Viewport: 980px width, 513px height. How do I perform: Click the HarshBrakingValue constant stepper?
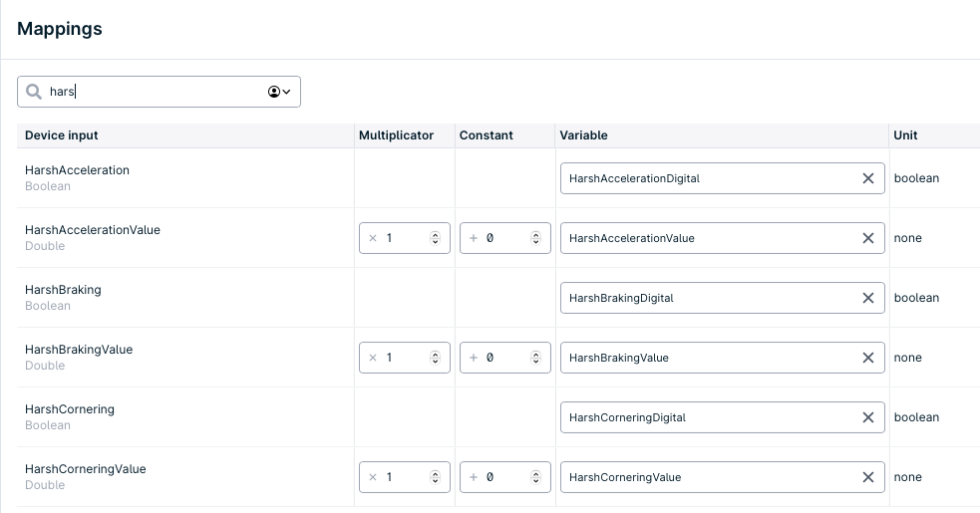[535, 358]
